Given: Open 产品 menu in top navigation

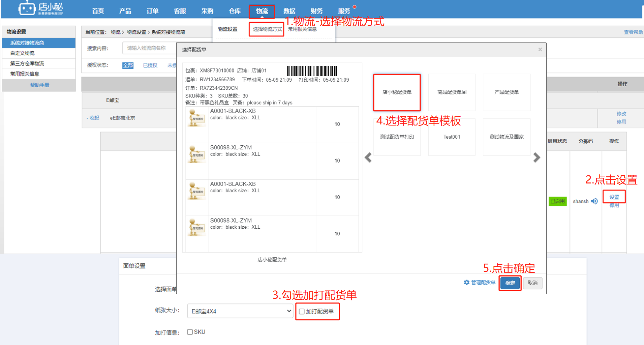Looking at the screenshot, I should click(125, 11).
